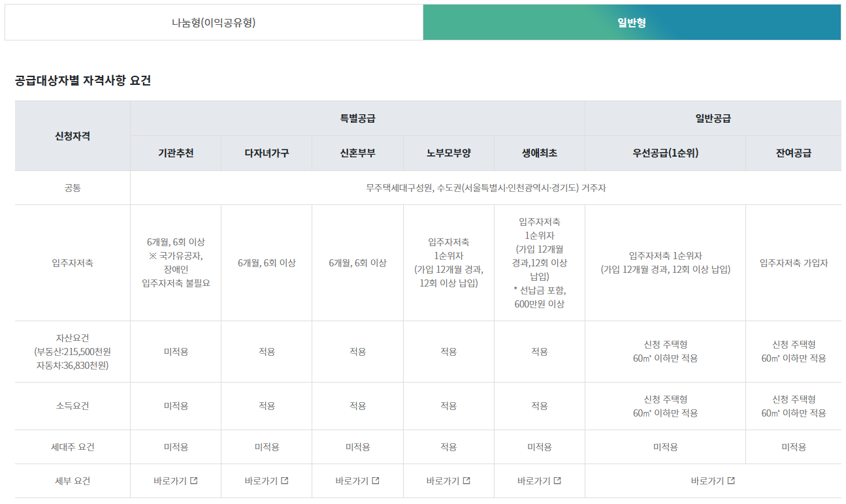Click external-link icon in 신혼부부 바로가기

click(376, 481)
